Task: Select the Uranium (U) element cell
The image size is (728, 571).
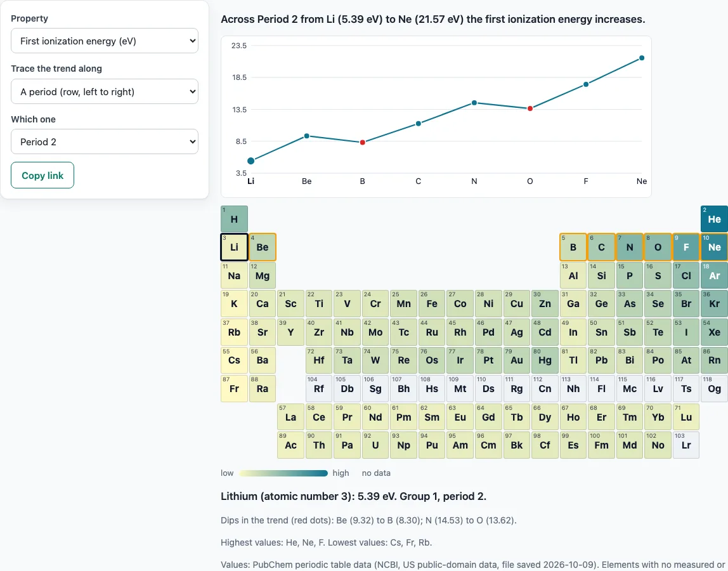Action: [x=375, y=445]
